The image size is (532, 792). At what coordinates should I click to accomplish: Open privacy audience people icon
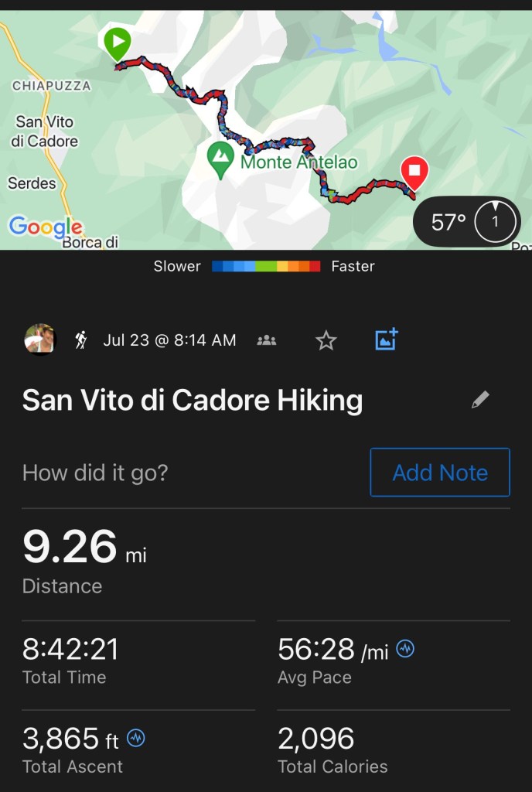267,340
